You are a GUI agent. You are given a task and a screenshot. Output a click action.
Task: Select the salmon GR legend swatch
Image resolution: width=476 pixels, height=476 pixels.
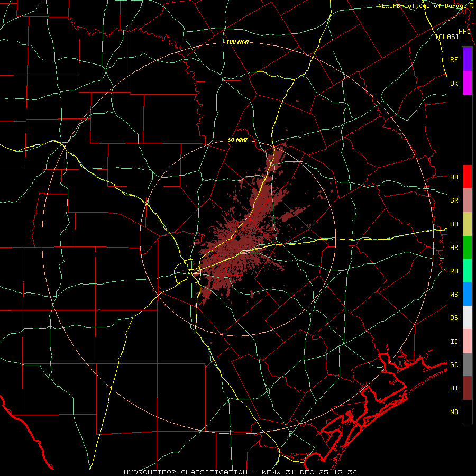click(x=467, y=200)
